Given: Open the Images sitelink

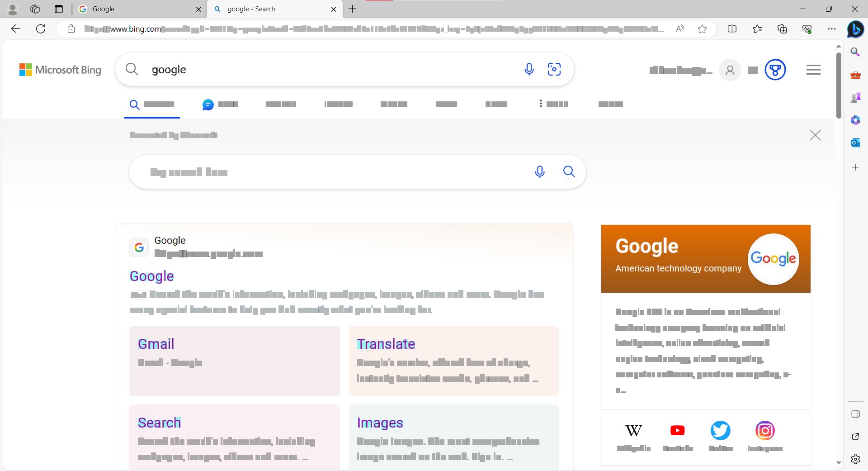Looking at the screenshot, I should coord(380,423).
